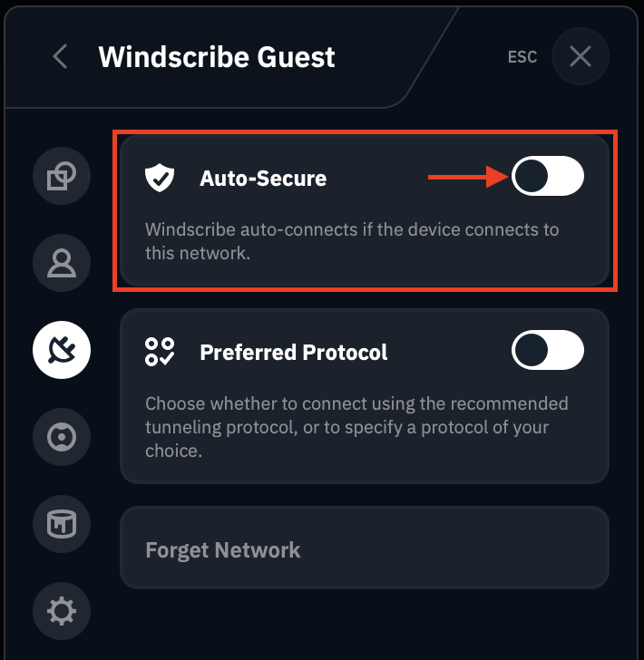Enable the Auto-Secure toggle
This screenshot has height=660, width=644.
(x=547, y=176)
